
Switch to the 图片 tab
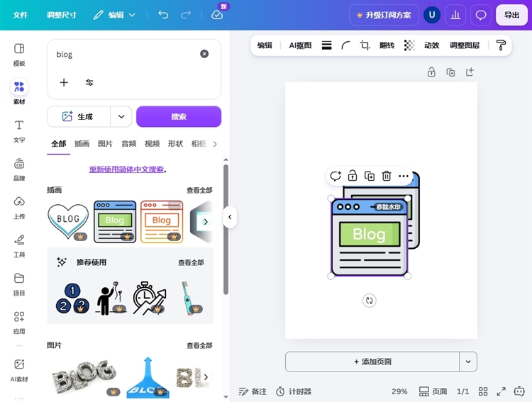[x=105, y=144]
